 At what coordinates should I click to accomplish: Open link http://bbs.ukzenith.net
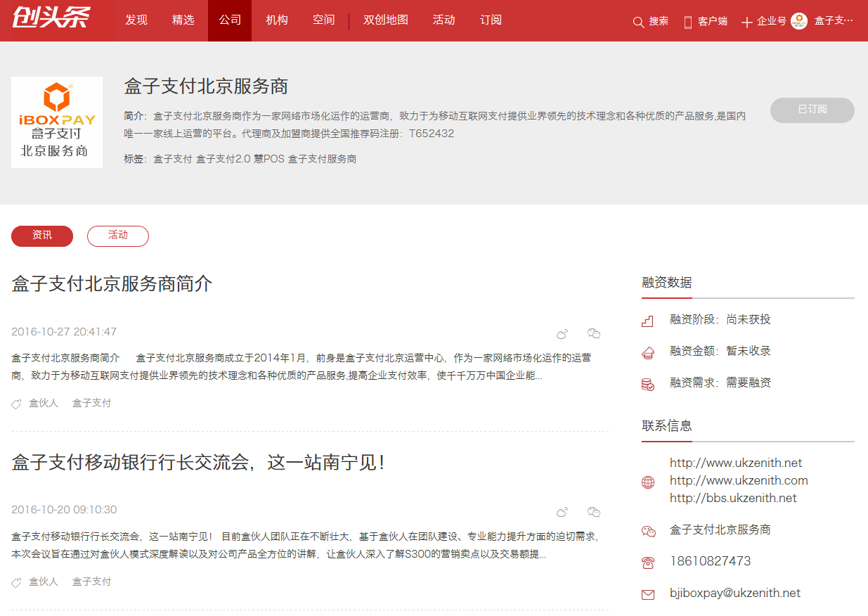coord(733,499)
